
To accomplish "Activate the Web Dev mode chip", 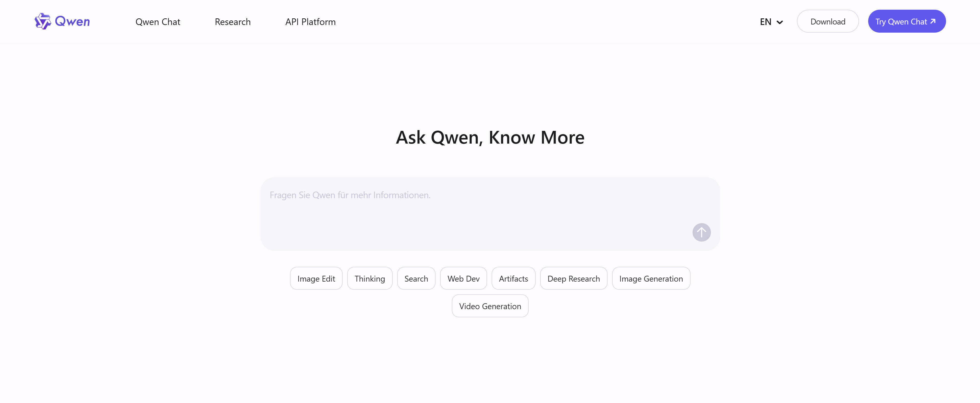I will click(463, 278).
